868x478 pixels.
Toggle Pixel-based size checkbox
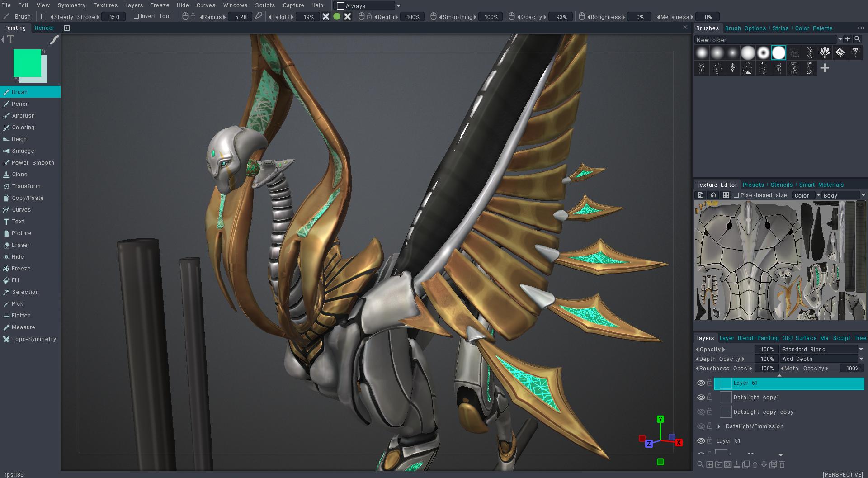click(736, 195)
